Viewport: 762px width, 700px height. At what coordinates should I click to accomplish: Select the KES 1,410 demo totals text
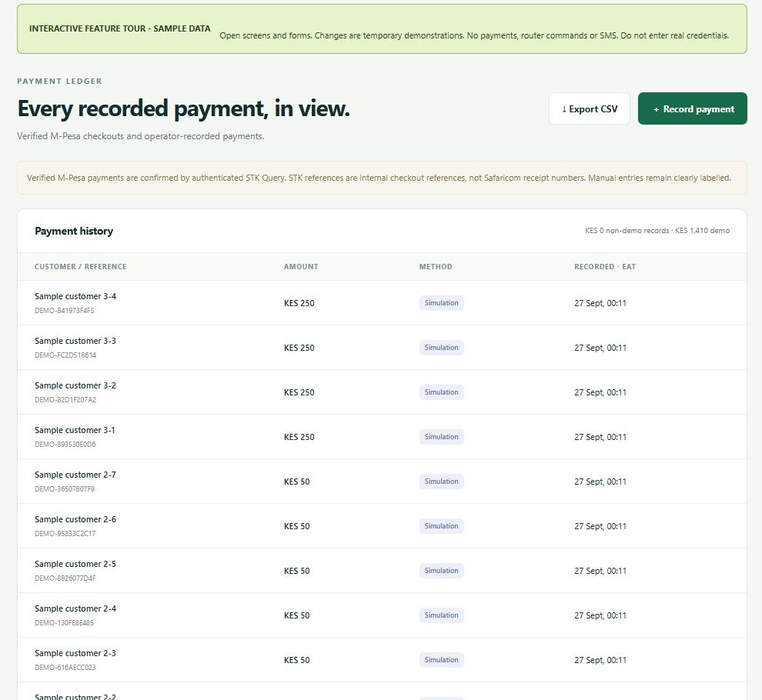(702, 231)
